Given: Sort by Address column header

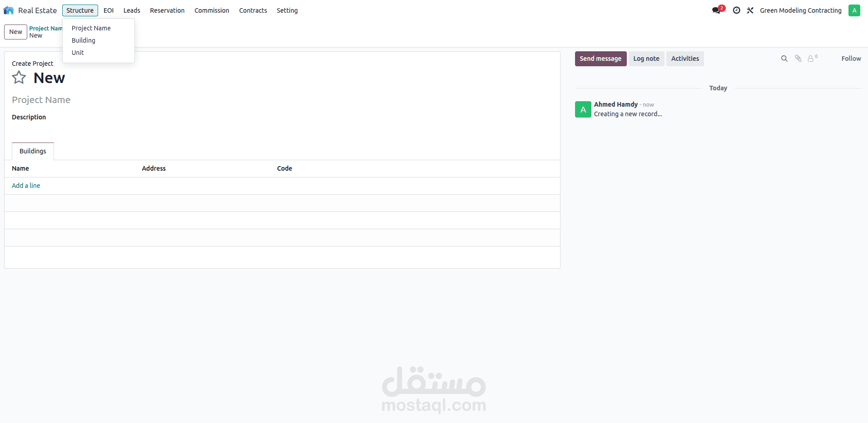Looking at the screenshot, I should coord(154,168).
